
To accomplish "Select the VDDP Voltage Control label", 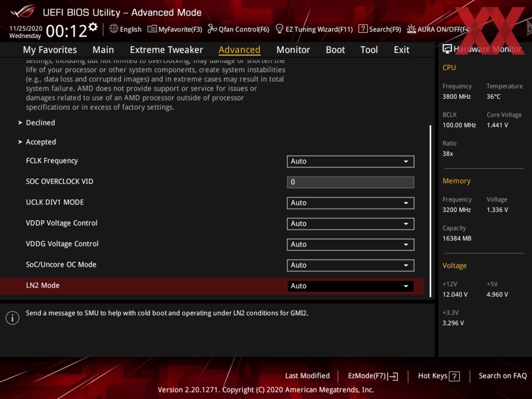I will 61,223.
